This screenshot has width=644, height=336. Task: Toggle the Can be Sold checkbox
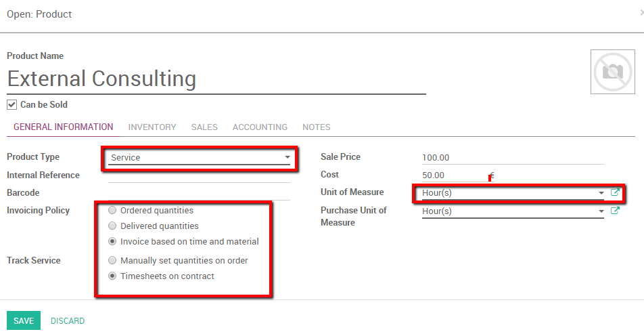coord(11,104)
